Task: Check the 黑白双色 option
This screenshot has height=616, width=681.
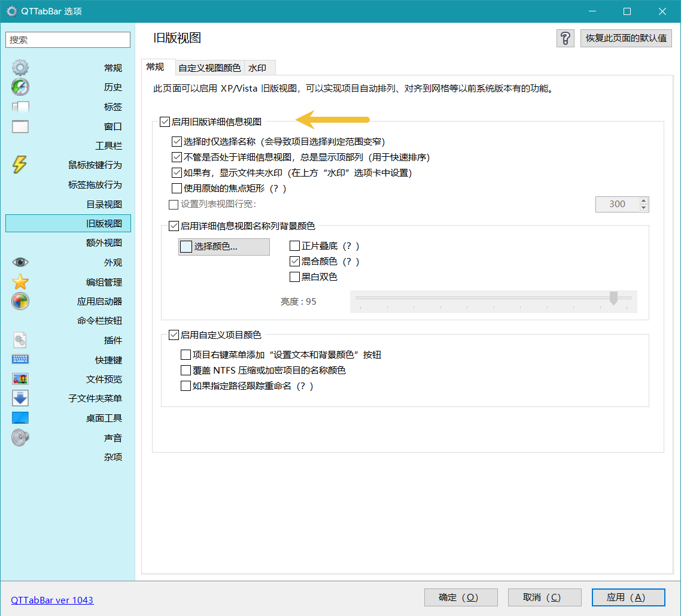Action: 294,277
